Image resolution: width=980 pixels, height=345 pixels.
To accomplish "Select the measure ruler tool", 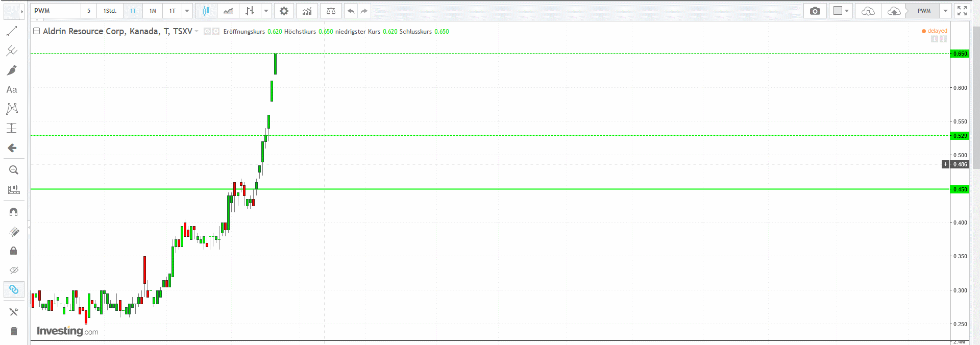I will (x=14, y=189).
